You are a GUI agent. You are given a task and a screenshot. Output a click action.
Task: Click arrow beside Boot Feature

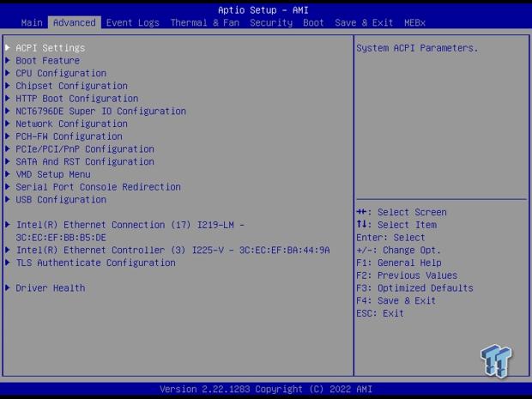(8, 60)
